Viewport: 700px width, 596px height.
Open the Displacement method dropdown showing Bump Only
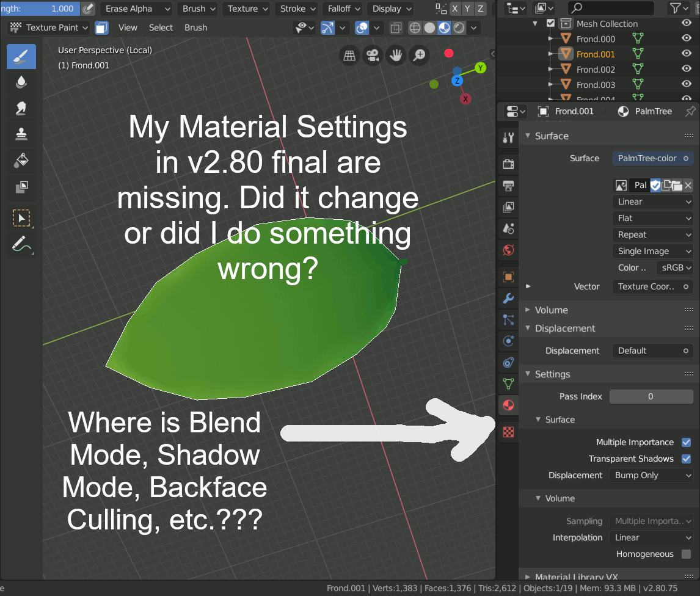point(651,475)
